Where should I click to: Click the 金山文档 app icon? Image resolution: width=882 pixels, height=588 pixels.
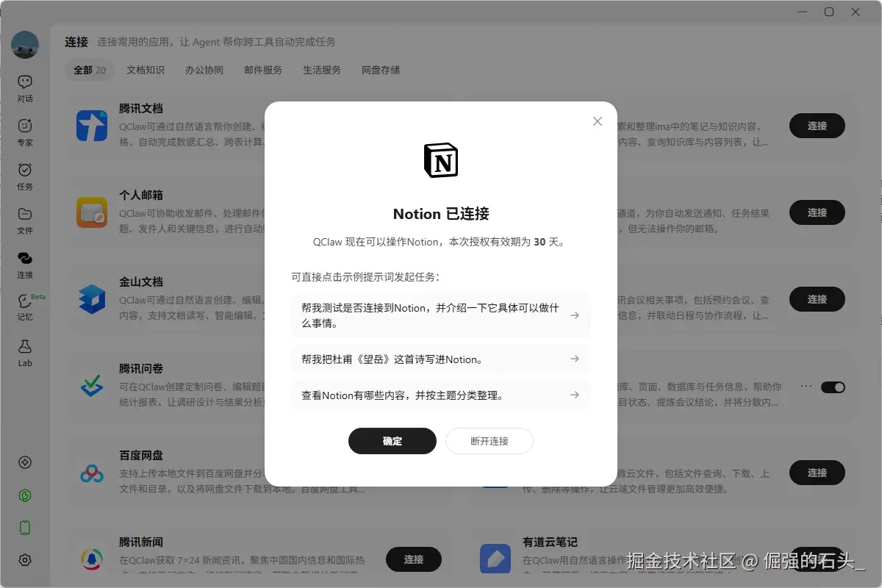(x=92, y=299)
